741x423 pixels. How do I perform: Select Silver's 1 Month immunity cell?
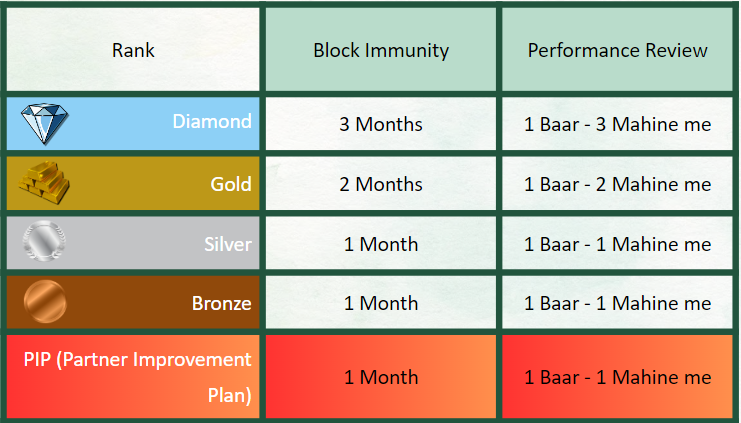click(x=381, y=244)
